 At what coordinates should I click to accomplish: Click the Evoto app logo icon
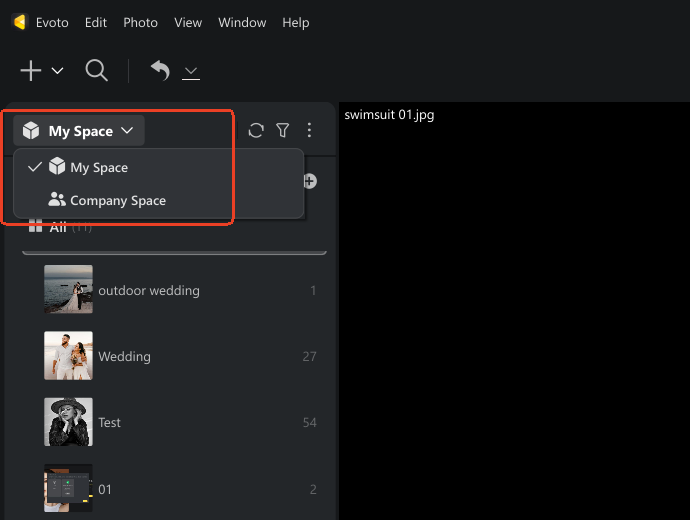pos(19,22)
